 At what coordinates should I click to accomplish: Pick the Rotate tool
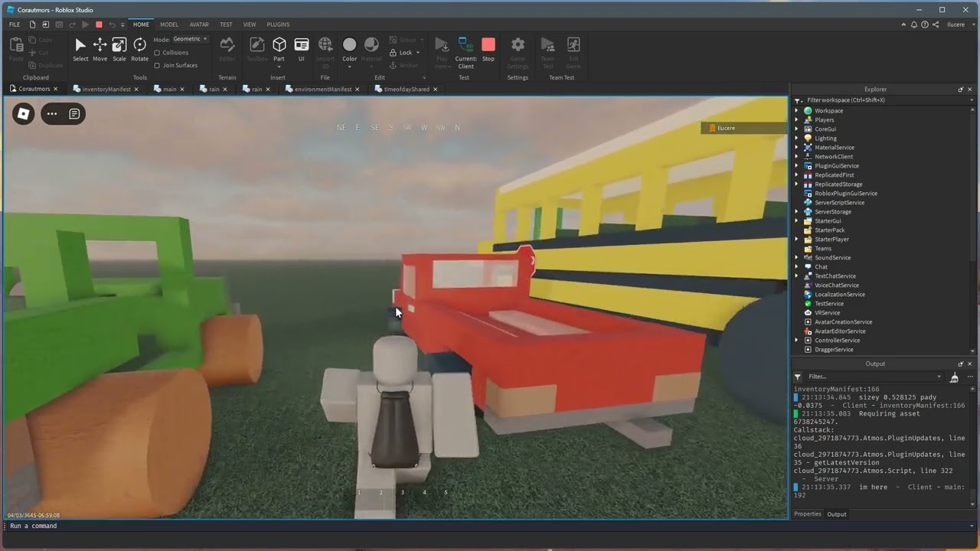tap(139, 49)
